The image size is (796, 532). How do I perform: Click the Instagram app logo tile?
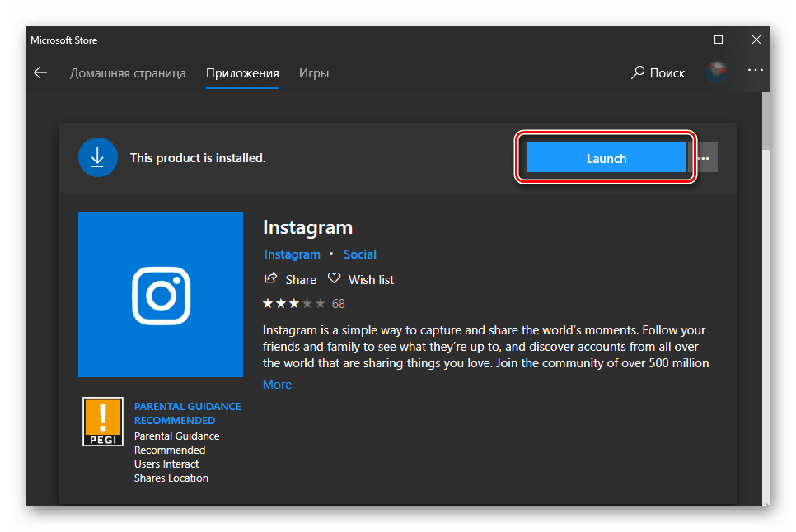[x=161, y=295]
